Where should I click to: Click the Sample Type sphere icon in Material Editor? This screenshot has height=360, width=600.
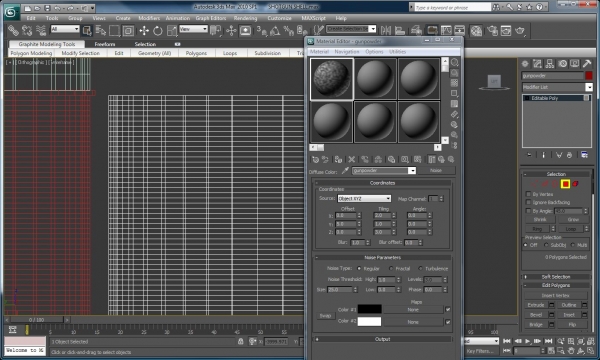point(455,62)
